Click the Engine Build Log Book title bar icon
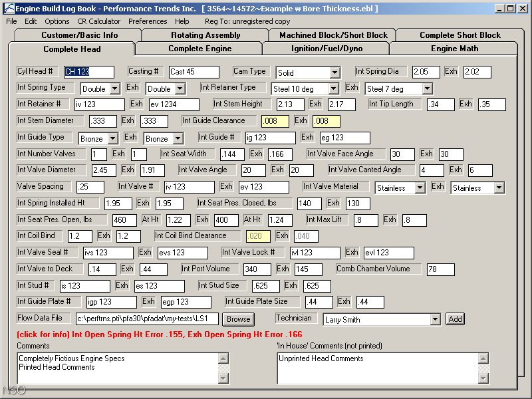This screenshot has height=399, width=532. coord(9,9)
